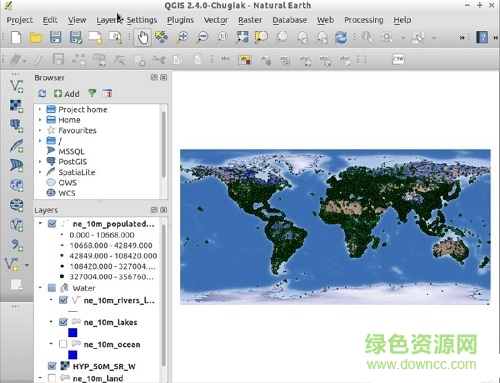Click the Add WCS Layer sidebar icon
The width and height of the screenshot is (500, 383).
pyautogui.click(x=16, y=205)
